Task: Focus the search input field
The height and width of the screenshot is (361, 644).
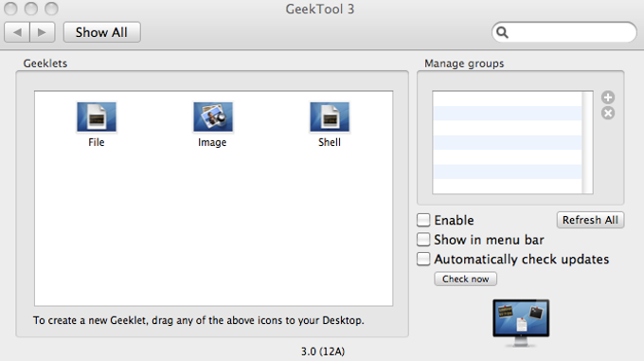Action: tap(564, 32)
